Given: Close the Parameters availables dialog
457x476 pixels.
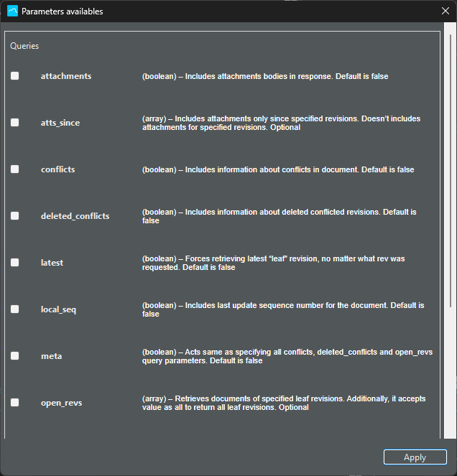Looking at the screenshot, I should pos(445,11).
